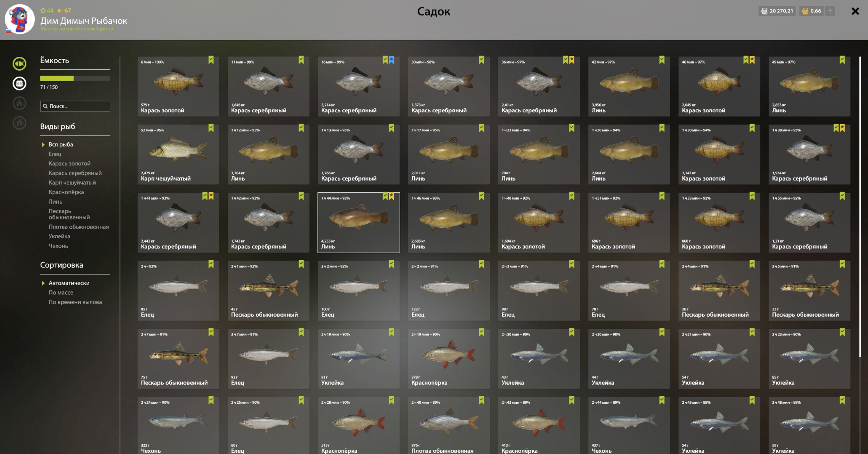
Task: Sort by По времени вылова
Action: pos(75,302)
